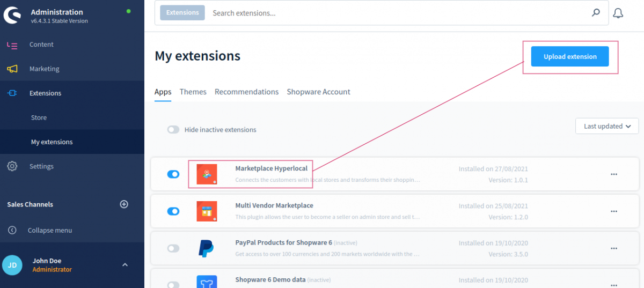Image resolution: width=644 pixels, height=288 pixels.
Task: Activate Shopware 6 Demo data toggle
Action: [x=173, y=285]
